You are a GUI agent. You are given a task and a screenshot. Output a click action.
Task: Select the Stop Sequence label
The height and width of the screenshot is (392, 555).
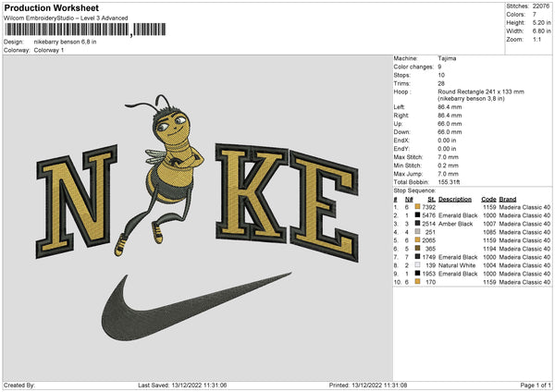(x=414, y=190)
